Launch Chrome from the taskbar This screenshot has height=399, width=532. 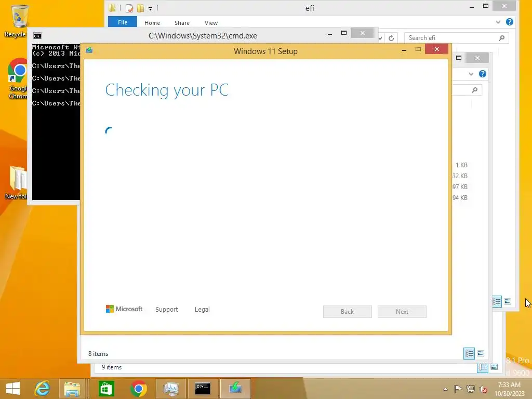tap(138, 389)
